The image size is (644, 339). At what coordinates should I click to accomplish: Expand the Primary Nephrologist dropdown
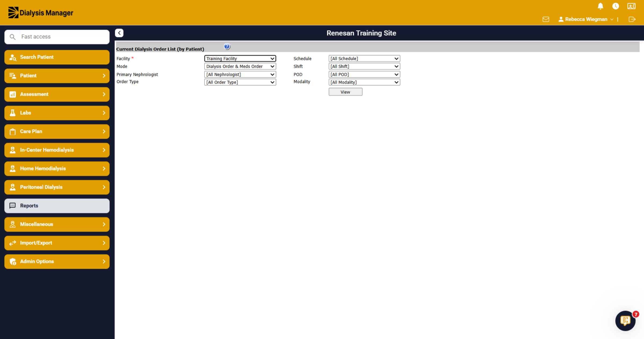click(240, 74)
